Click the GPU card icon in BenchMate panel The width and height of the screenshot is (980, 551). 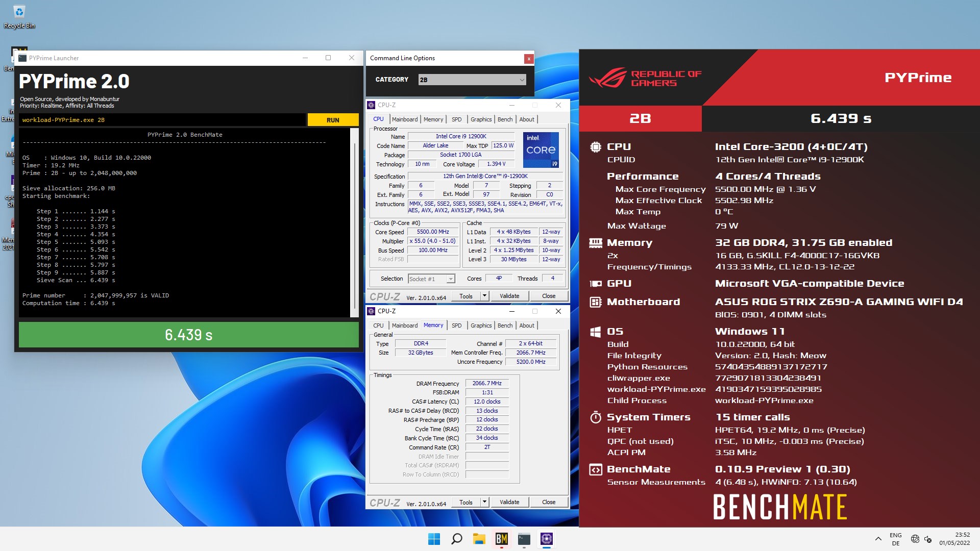[595, 284]
